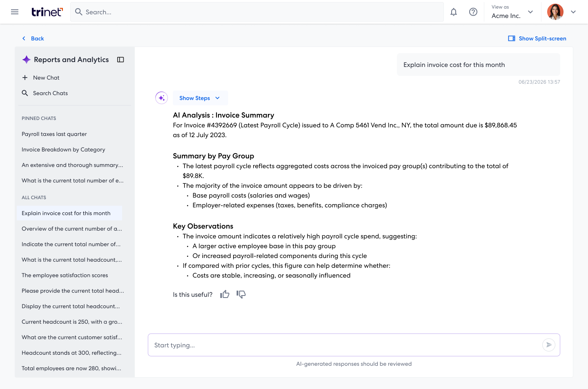The width and height of the screenshot is (588, 389).
Task: Click the send message arrow button
Action: point(549,345)
